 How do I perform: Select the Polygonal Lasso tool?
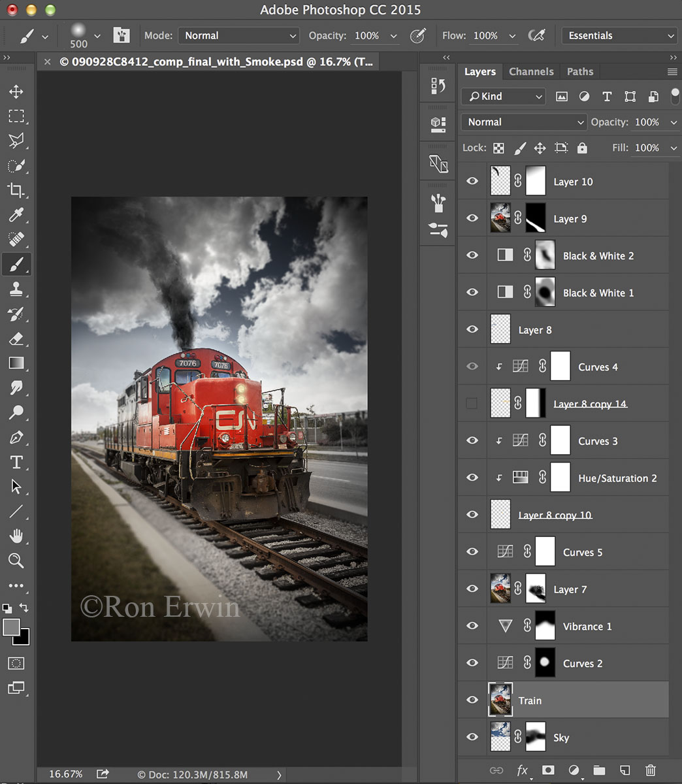(x=16, y=140)
